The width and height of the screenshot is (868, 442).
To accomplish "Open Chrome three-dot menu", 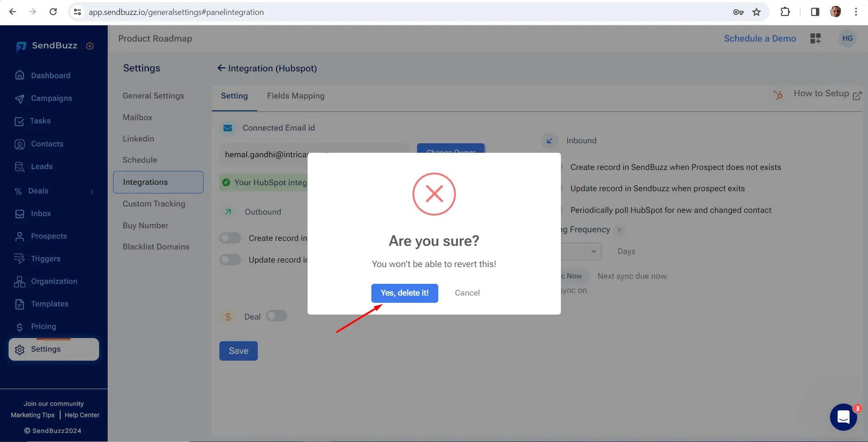I will coord(856,12).
